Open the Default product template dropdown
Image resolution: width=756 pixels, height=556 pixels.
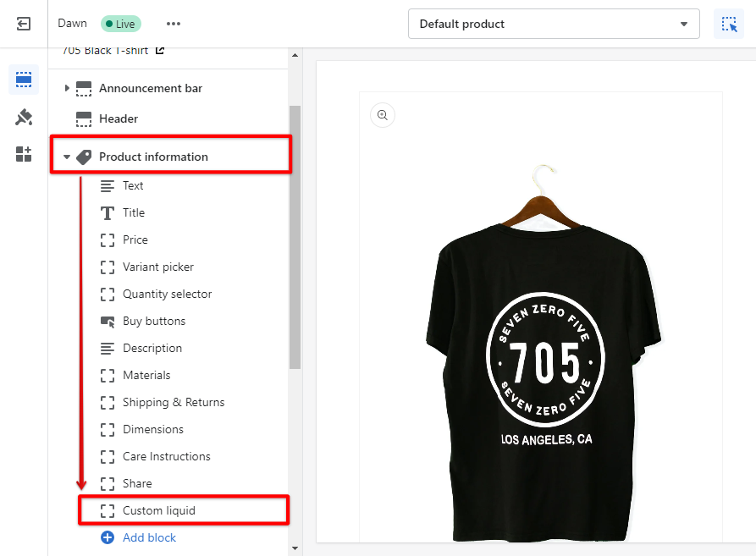pyautogui.click(x=554, y=24)
